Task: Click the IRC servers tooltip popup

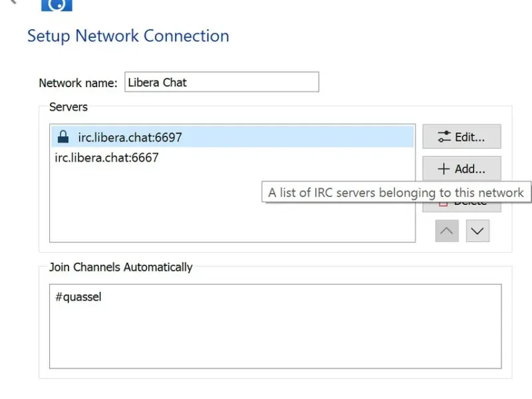Action: (x=396, y=193)
